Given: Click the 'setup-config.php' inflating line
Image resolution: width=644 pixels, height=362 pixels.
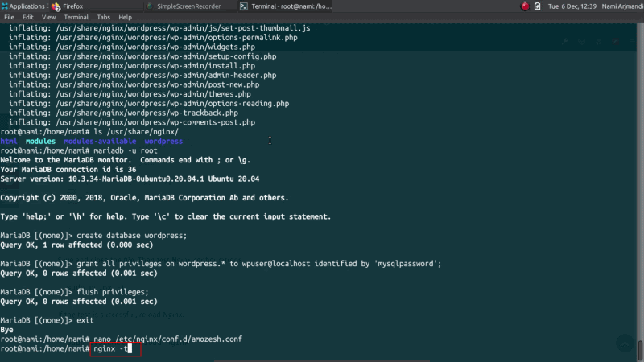Looking at the screenshot, I should 142,56.
